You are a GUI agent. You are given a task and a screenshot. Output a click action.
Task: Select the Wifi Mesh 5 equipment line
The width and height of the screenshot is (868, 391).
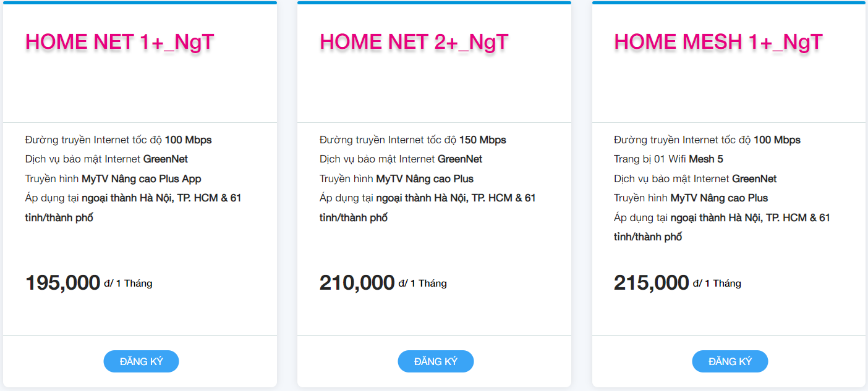668,159
